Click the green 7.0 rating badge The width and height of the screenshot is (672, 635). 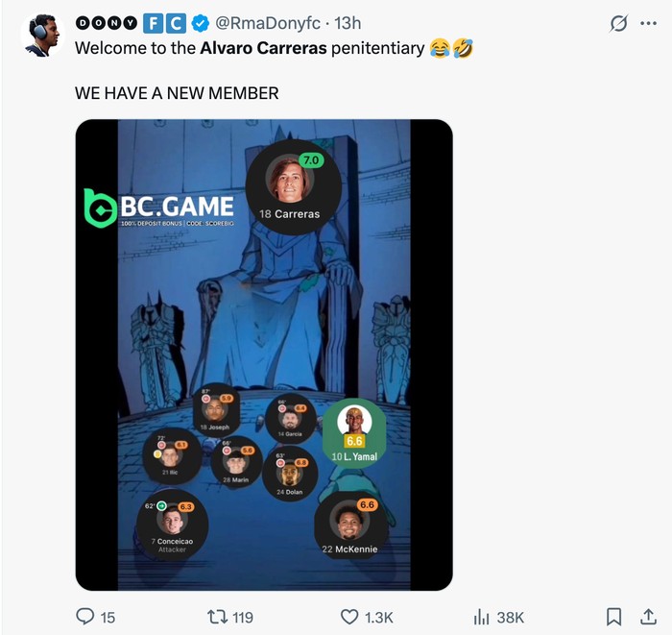pyautogui.click(x=311, y=160)
